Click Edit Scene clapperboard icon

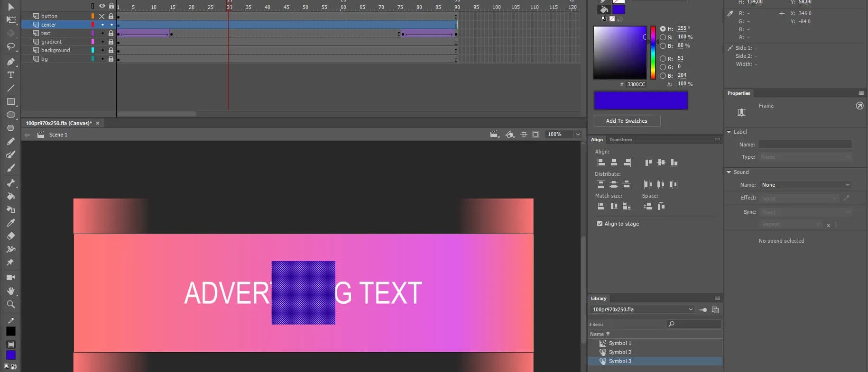[x=494, y=135]
